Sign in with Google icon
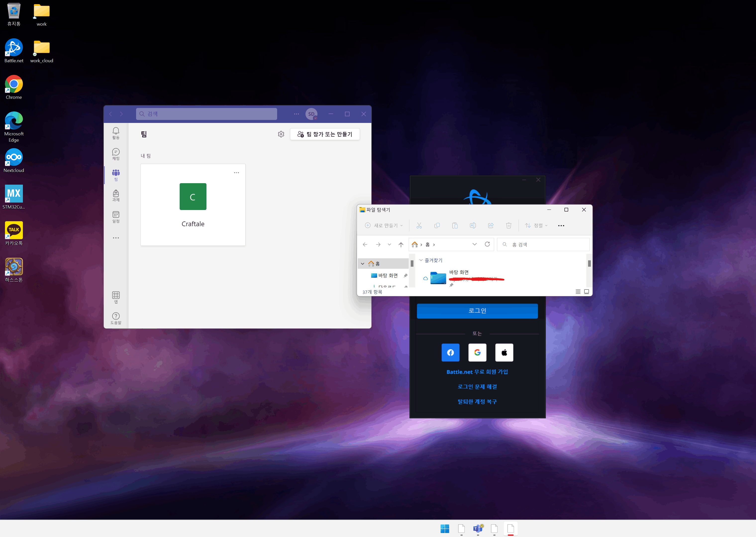756x537 pixels. coord(477,353)
